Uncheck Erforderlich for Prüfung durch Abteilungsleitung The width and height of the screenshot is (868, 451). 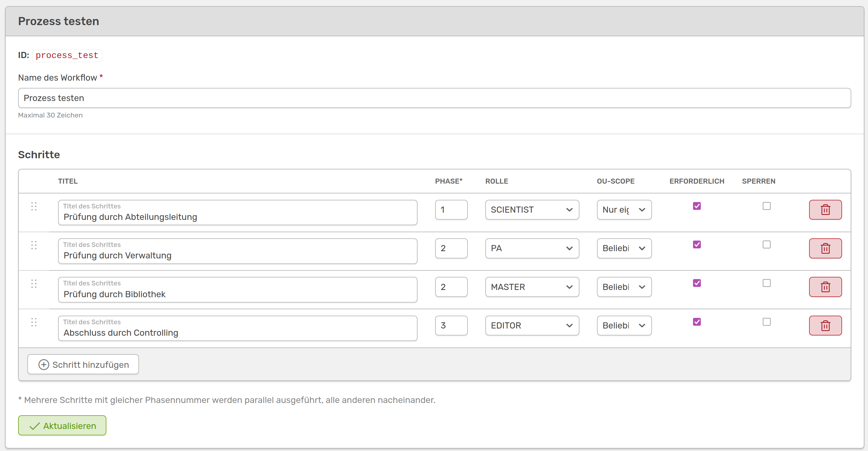[x=696, y=206]
